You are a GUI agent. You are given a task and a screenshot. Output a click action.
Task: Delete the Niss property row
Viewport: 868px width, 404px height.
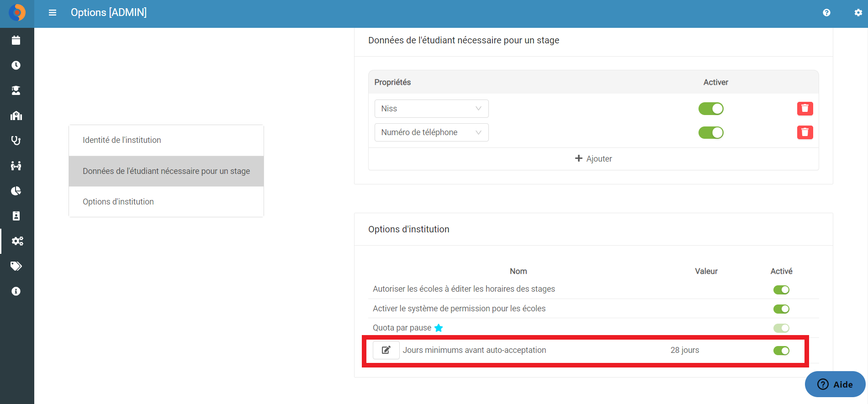[x=805, y=109]
